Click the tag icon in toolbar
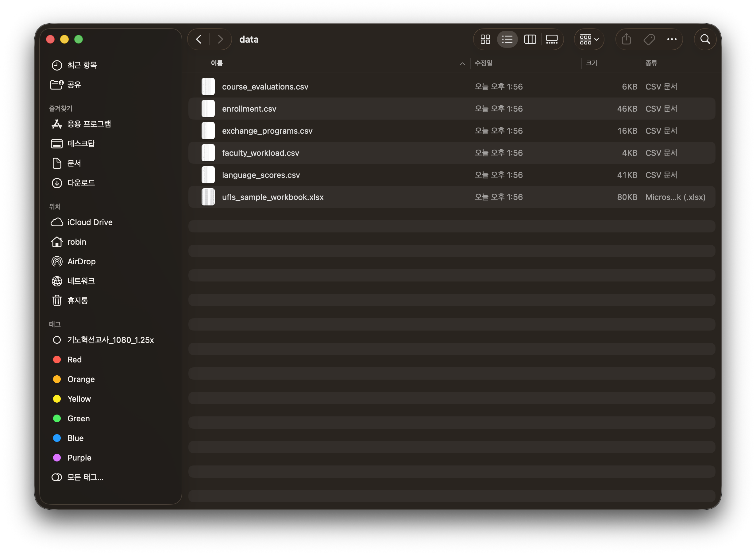This screenshot has height=555, width=756. 649,39
